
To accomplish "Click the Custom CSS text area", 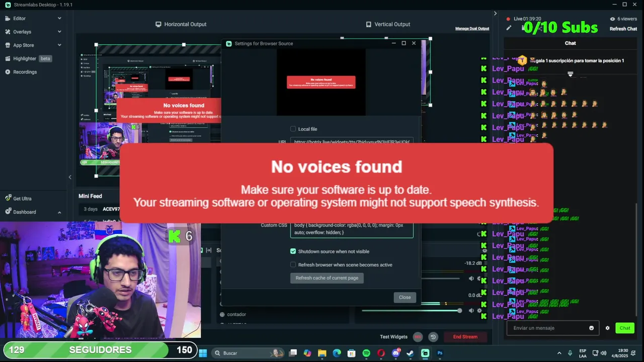I will pyautogui.click(x=352, y=229).
